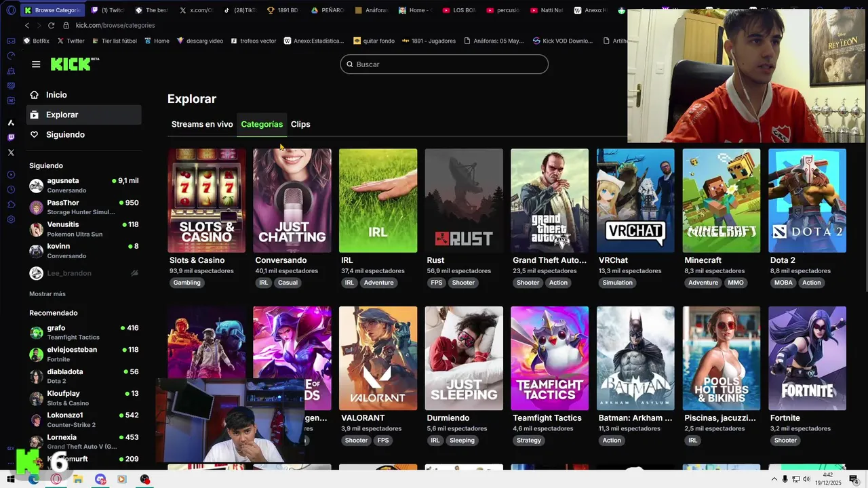Viewport: 868px width, 488px height.
Task: Open the VALORANT category thumbnail
Action: [378, 358]
